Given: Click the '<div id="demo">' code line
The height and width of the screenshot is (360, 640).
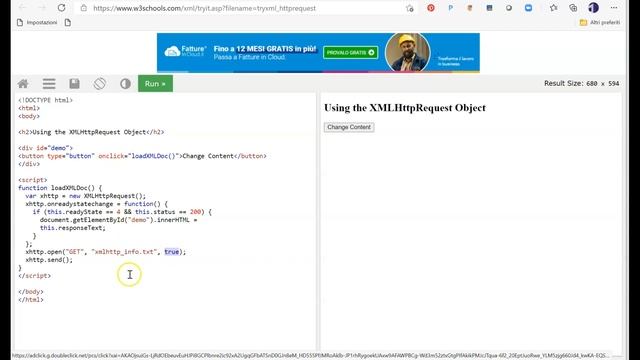Looking at the screenshot, I should coord(45,148).
